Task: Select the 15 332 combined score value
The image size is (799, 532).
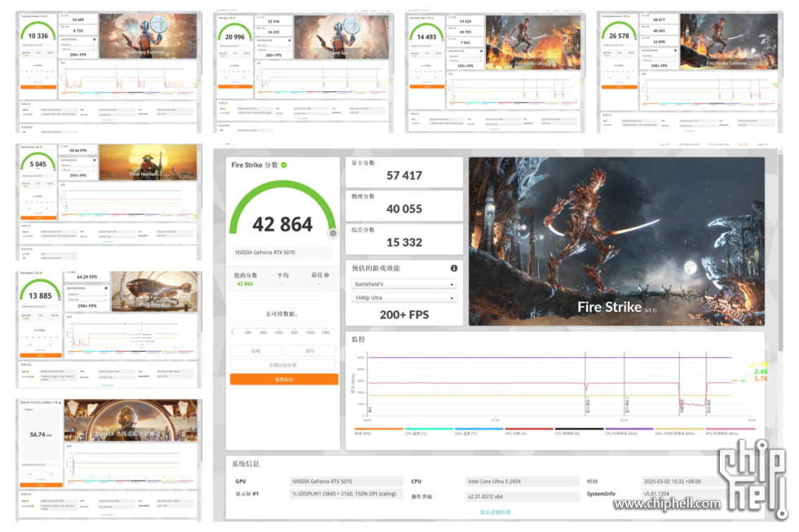Action: (x=404, y=243)
